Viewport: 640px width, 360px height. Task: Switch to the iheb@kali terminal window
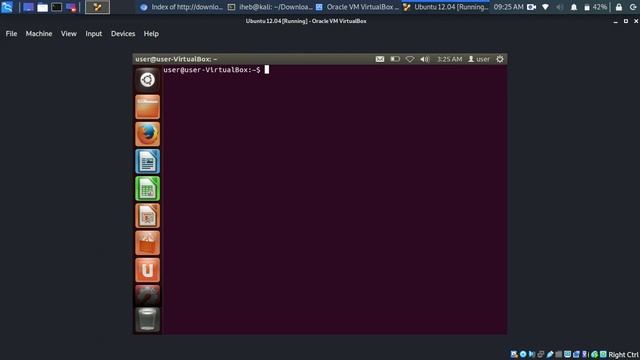(270, 7)
